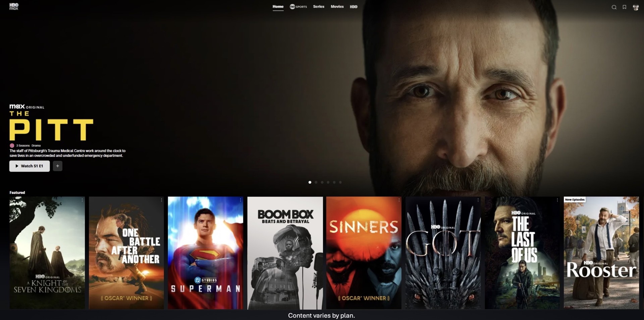This screenshot has height=320, width=644.
Task: Open the HBO brand hub
Action: tap(354, 6)
